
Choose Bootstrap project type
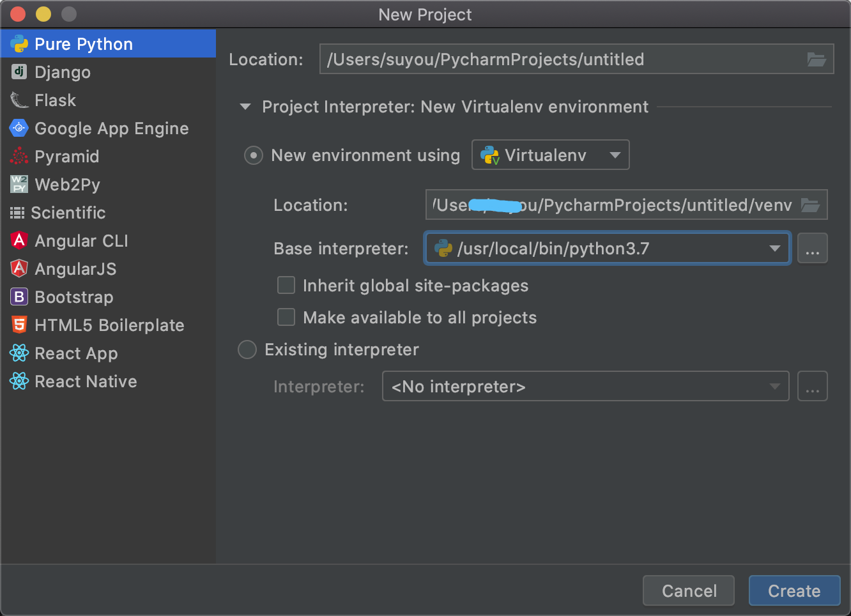[x=108, y=297]
